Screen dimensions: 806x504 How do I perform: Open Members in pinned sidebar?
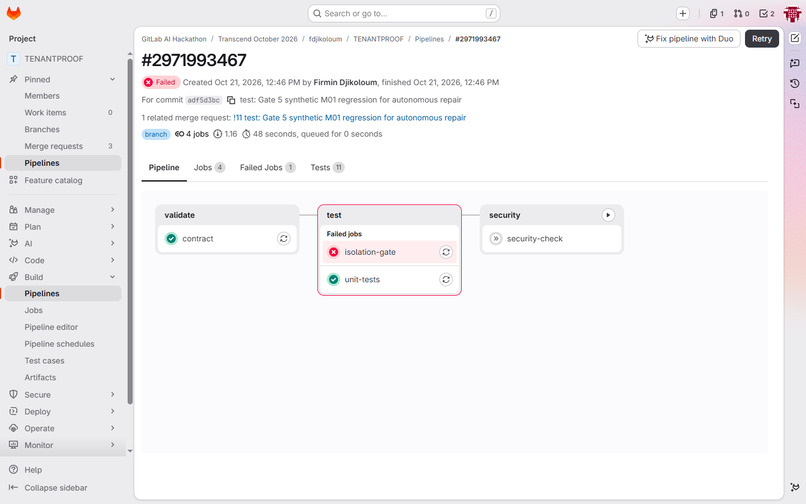pyautogui.click(x=63, y=96)
